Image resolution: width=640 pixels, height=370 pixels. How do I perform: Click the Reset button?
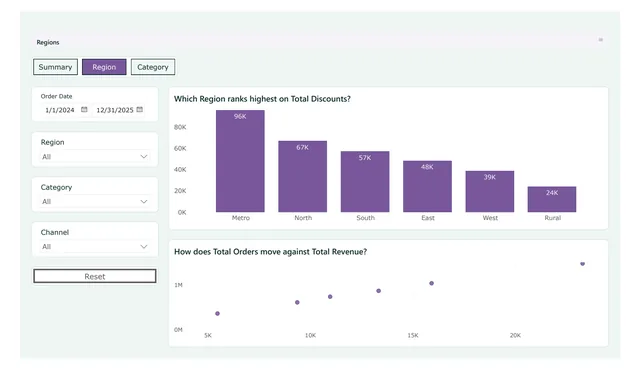[x=95, y=276]
